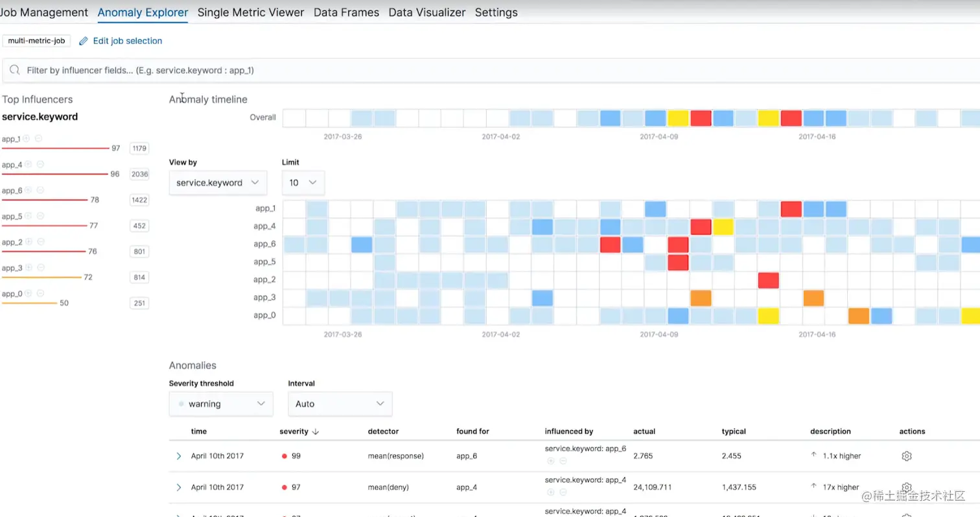Select first red cell in Overall timeline
Image resolution: width=980 pixels, height=517 pixels.
point(701,118)
